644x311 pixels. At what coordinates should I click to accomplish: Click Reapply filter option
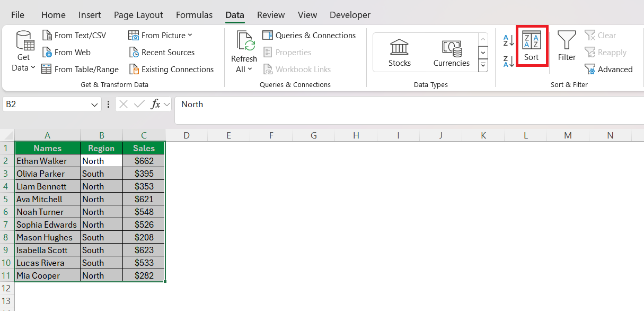(605, 53)
